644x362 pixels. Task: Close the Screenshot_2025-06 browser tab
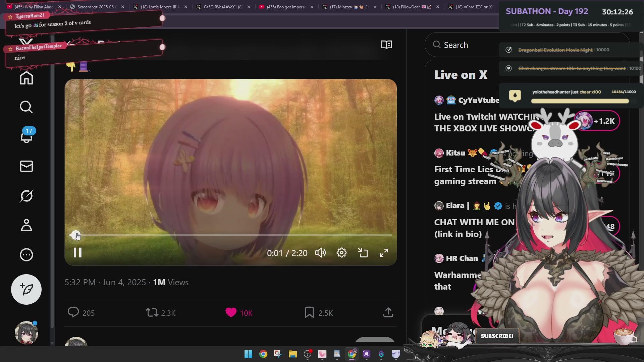pyautogui.click(x=123, y=7)
